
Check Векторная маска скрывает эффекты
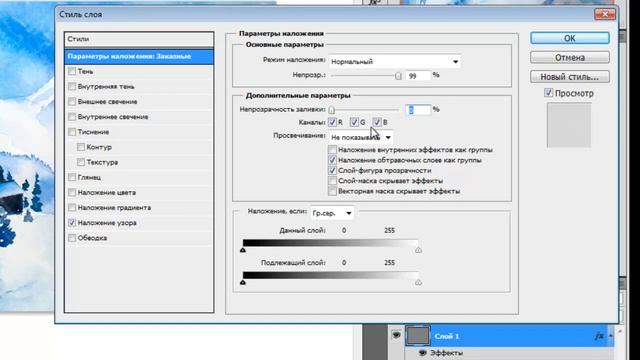pos(332,191)
